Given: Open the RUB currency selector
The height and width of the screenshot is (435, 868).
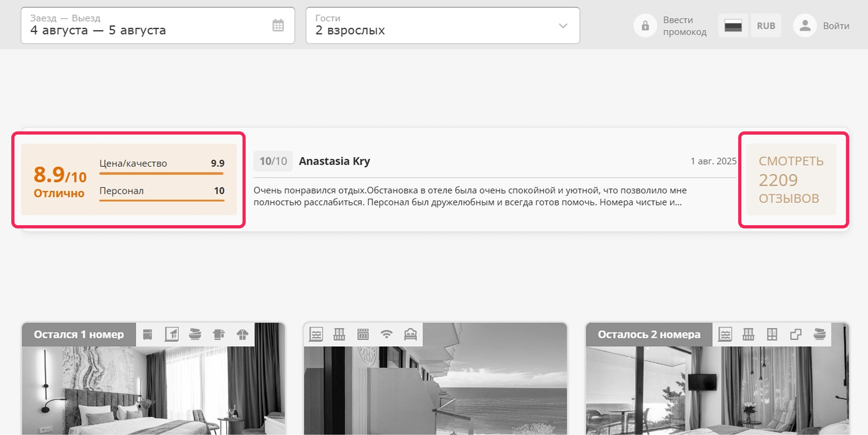Looking at the screenshot, I should click(766, 26).
